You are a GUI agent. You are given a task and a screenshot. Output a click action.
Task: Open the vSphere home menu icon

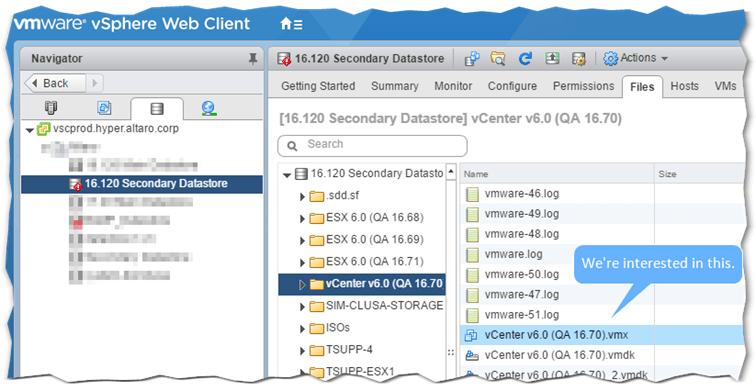pyautogui.click(x=291, y=24)
